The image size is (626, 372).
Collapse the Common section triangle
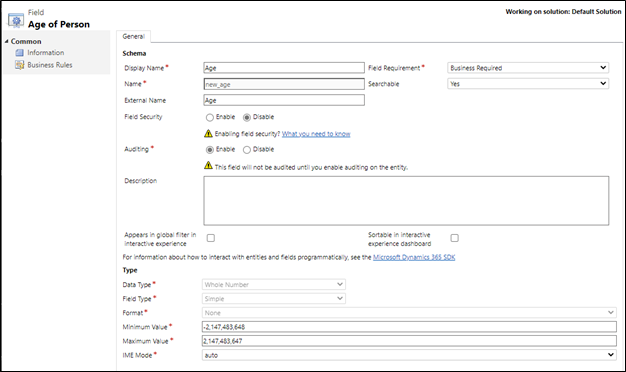6,41
